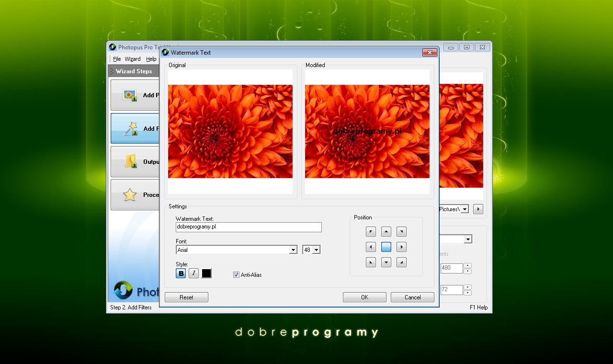The image size is (613, 364).
Task: Open the dropdown above the 480 field
Action: pos(468,239)
